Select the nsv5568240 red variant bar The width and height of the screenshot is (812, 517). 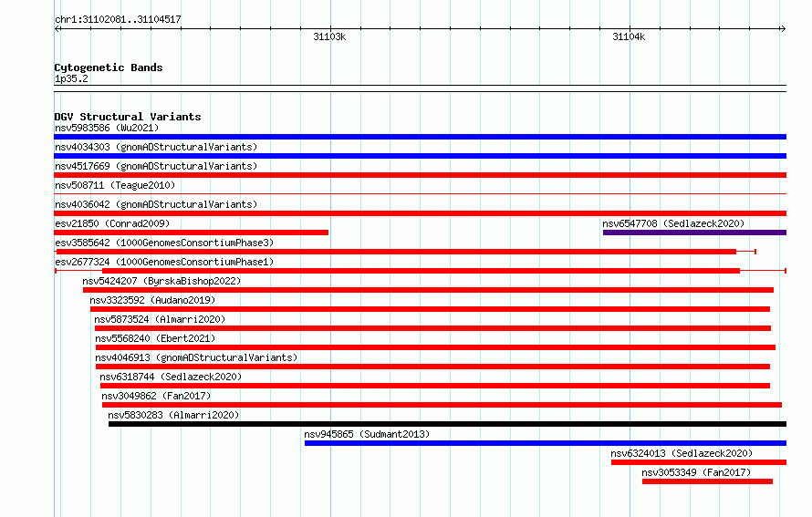[435, 347]
